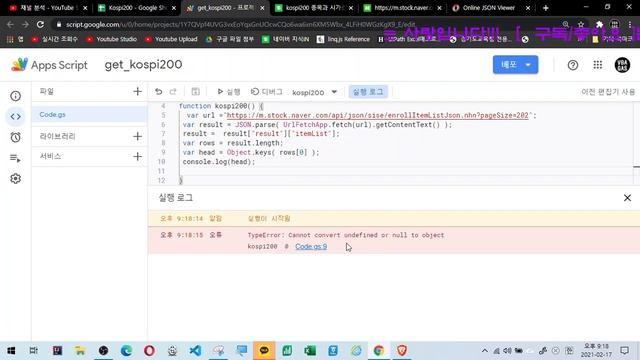The width and height of the screenshot is (640, 360).
Task: Click the naver API URL in the code
Action: 378,116
